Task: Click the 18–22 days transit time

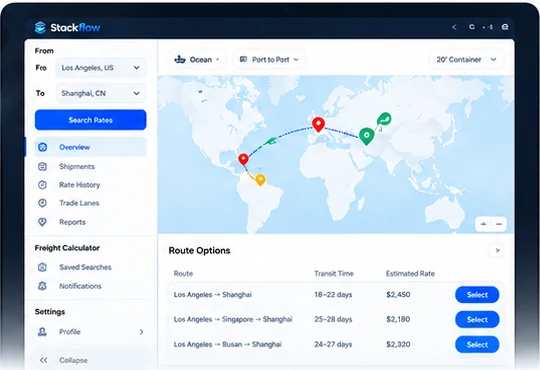Action: pyautogui.click(x=333, y=295)
